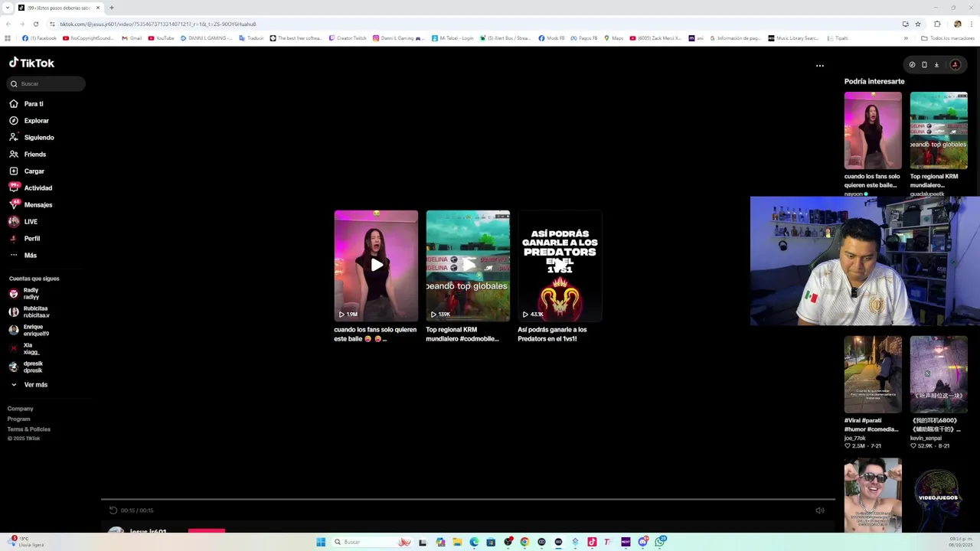The image size is (980, 551).
Task: Seek on the video progress bar
Action: click(468, 500)
